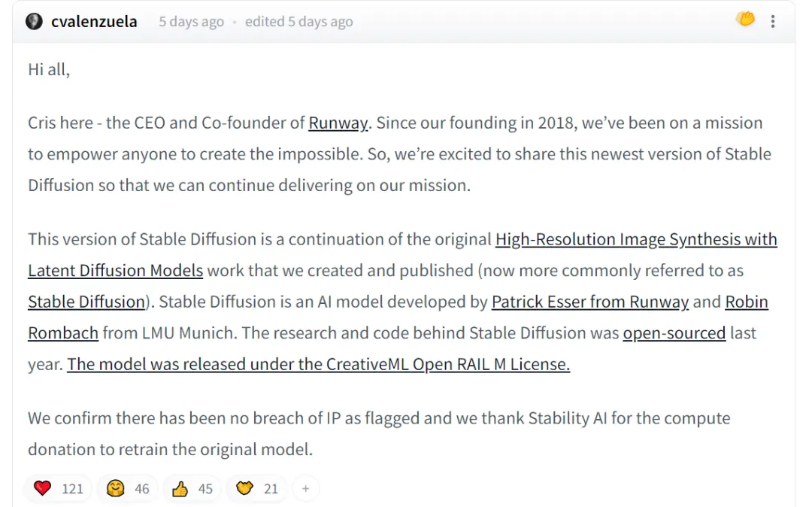React with the thumbs up emoji
The image size is (812, 507).
(180, 488)
